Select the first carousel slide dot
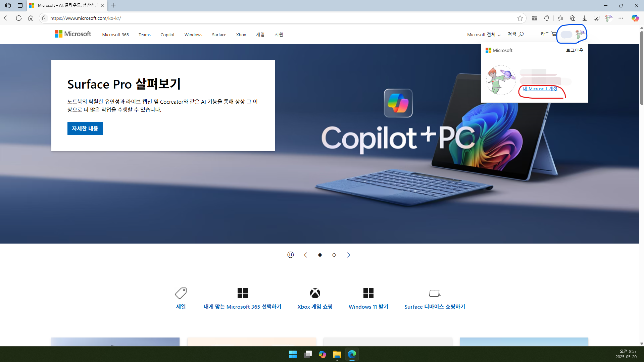The height and width of the screenshot is (362, 644). point(320,255)
